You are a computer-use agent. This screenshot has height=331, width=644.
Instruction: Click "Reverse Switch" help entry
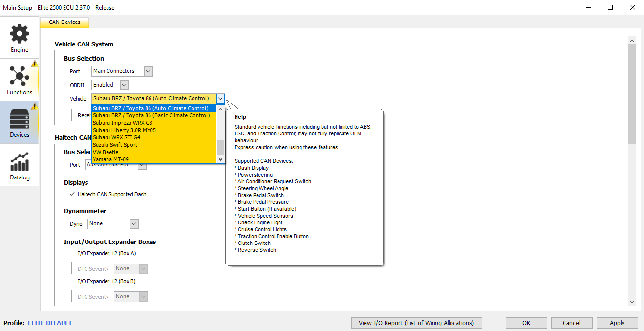257,250
